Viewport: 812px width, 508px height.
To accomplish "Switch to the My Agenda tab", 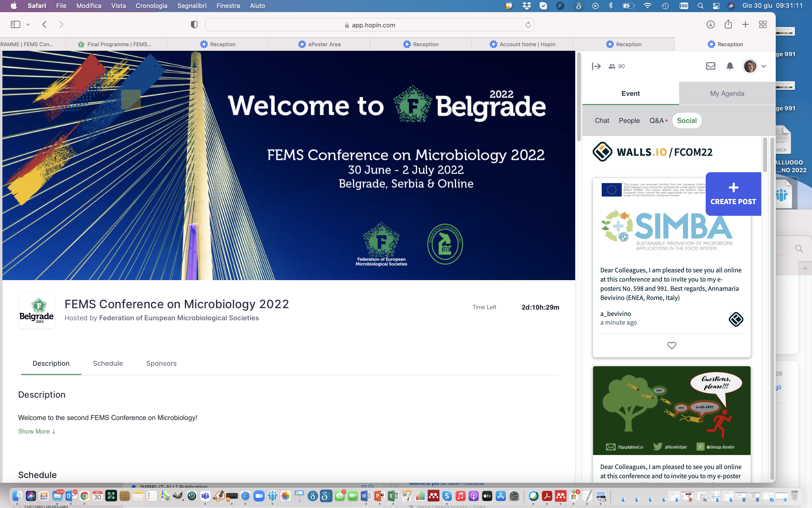I will click(727, 93).
